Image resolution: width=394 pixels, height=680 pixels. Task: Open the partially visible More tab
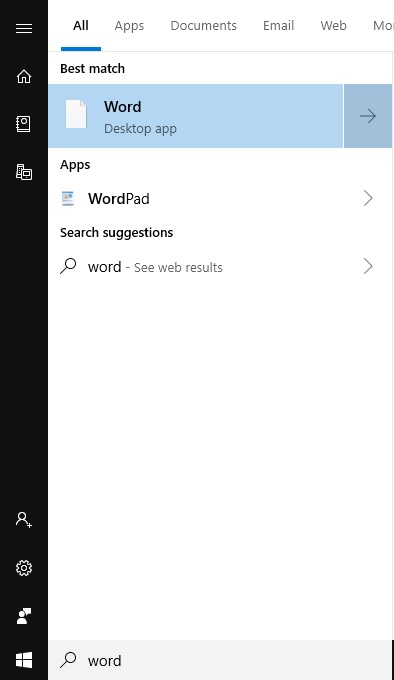(383, 26)
